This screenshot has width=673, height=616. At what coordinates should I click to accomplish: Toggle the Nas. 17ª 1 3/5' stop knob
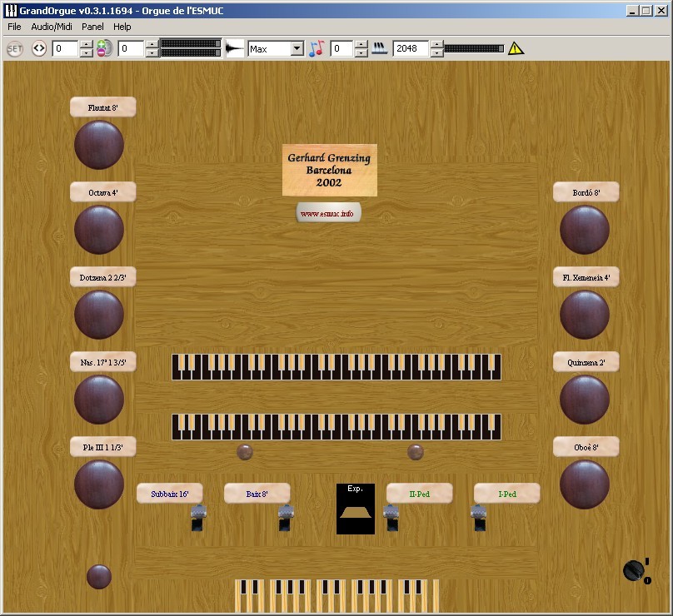click(99, 400)
